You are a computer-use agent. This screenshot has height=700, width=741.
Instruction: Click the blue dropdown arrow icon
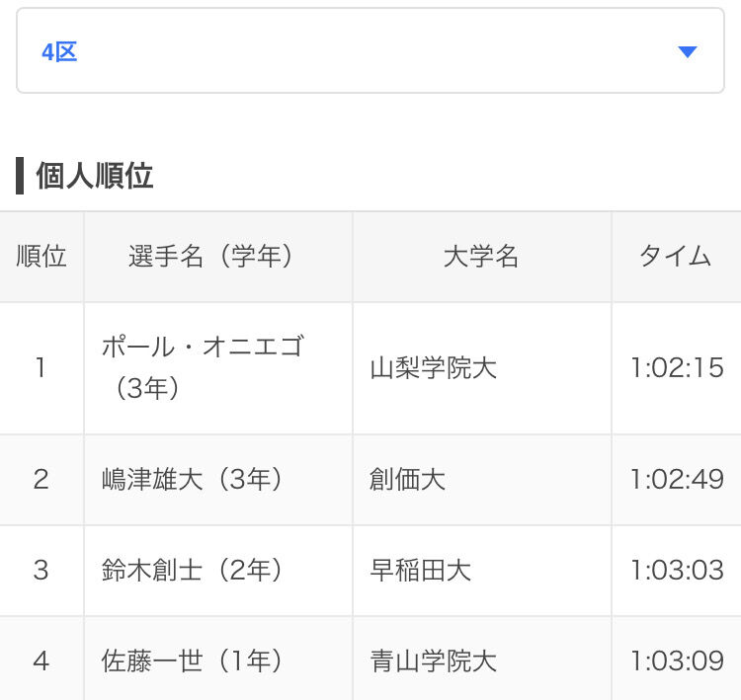click(x=688, y=52)
